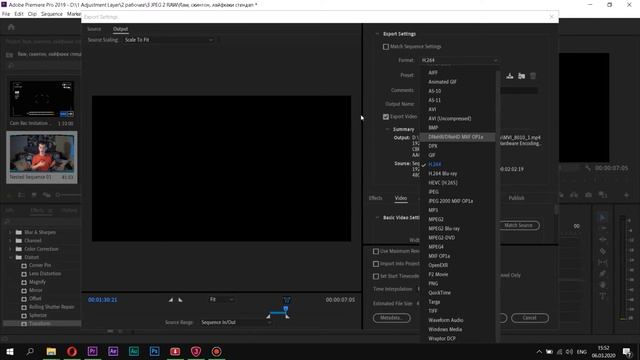Viewport: 640px width, 360px height.
Task: Click the Import Preset folder icon
Action: click(x=521, y=76)
